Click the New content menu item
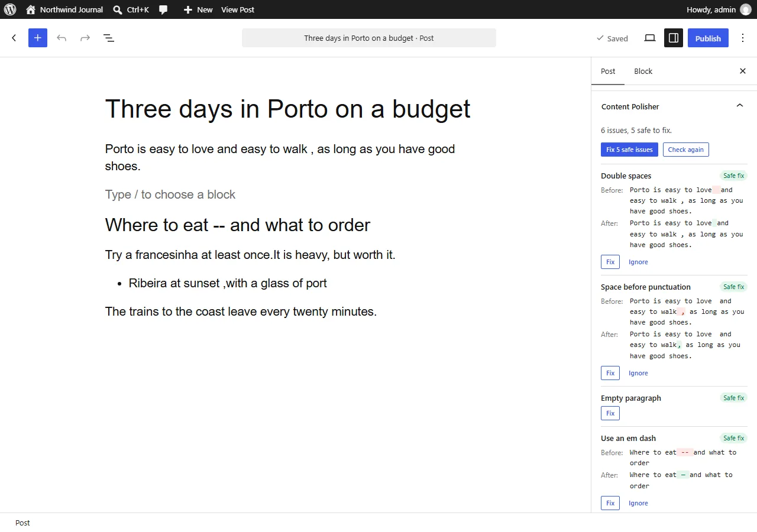 pos(198,9)
